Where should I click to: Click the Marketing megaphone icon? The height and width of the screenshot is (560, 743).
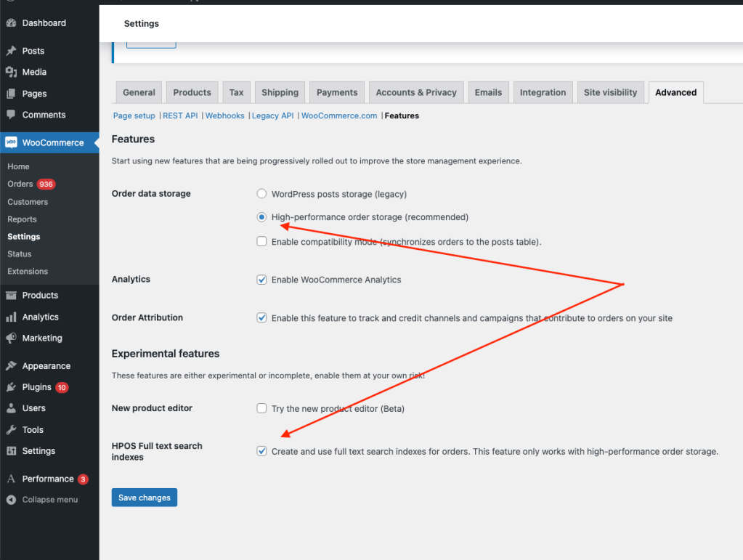pyautogui.click(x=11, y=338)
